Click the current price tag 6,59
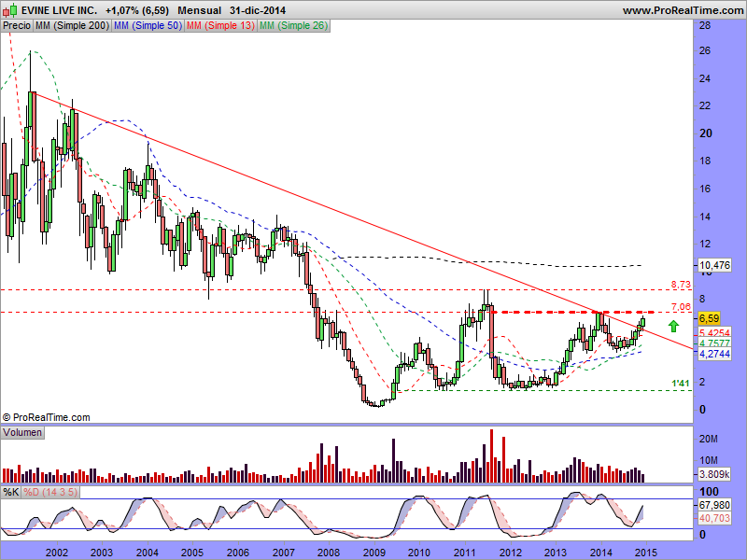 tap(709, 318)
